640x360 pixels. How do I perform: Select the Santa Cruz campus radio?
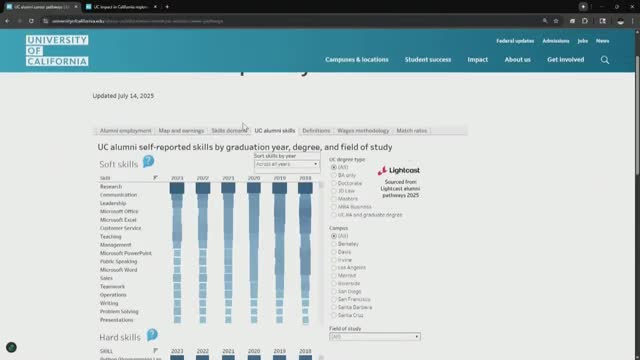point(334,315)
